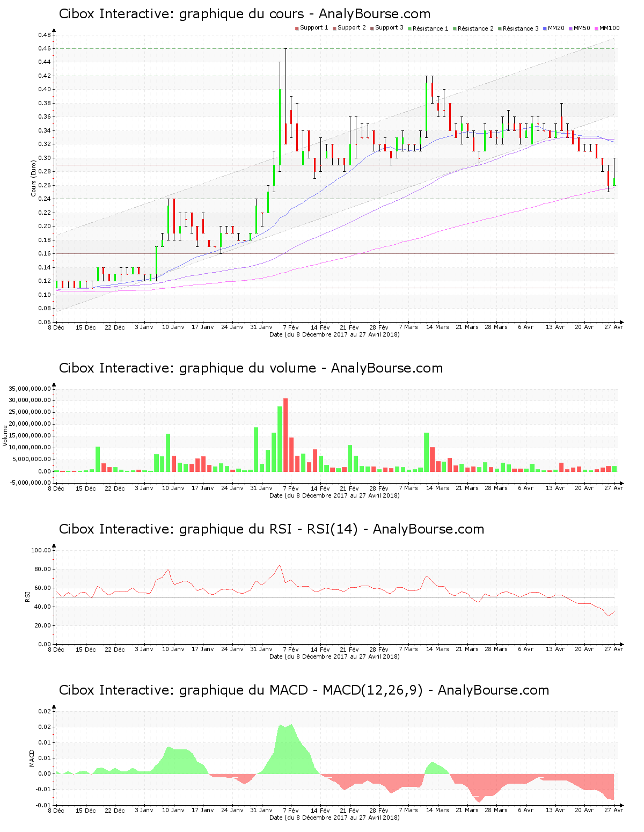Click the Support 1 legend color square
Viewport: 644px width, 832px height.
click(x=297, y=28)
